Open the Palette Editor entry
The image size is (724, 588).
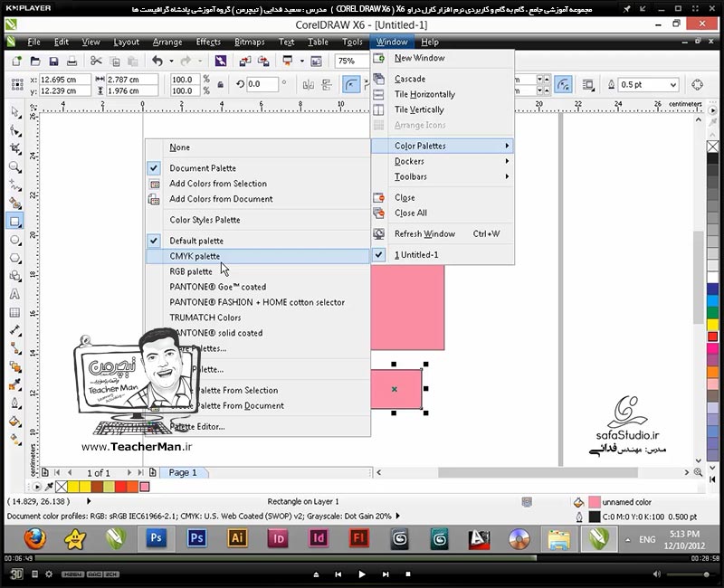tap(258, 426)
